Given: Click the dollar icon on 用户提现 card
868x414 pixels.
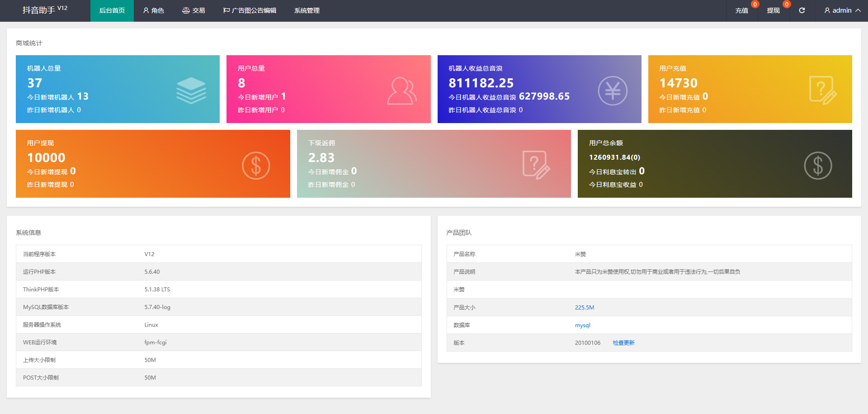Looking at the screenshot, I should (256, 166).
